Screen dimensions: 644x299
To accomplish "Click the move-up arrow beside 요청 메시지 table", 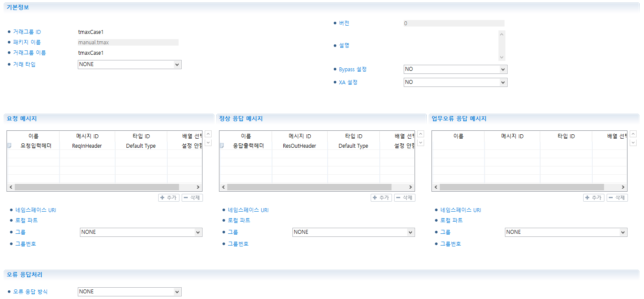I will tap(208, 134).
